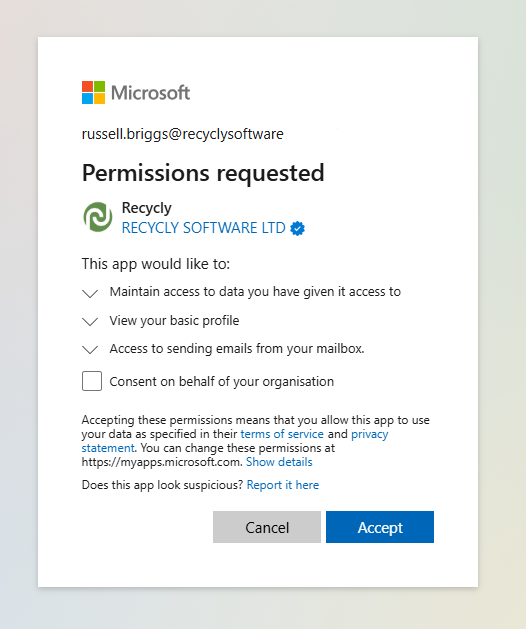Screen dimensions: 526x629
Task: Tick 'Consent on behalf of your organisation' checkbox
Action: pos(92,381)
